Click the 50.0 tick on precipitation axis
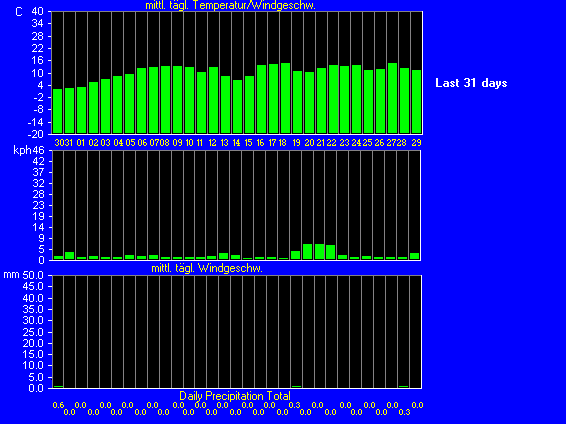 [33, 275]
